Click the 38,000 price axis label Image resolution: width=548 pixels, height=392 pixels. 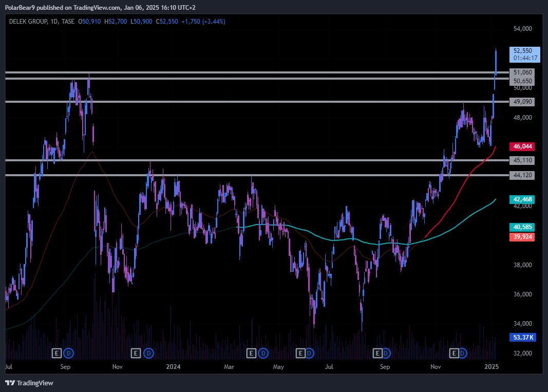[x=522, y=265]
